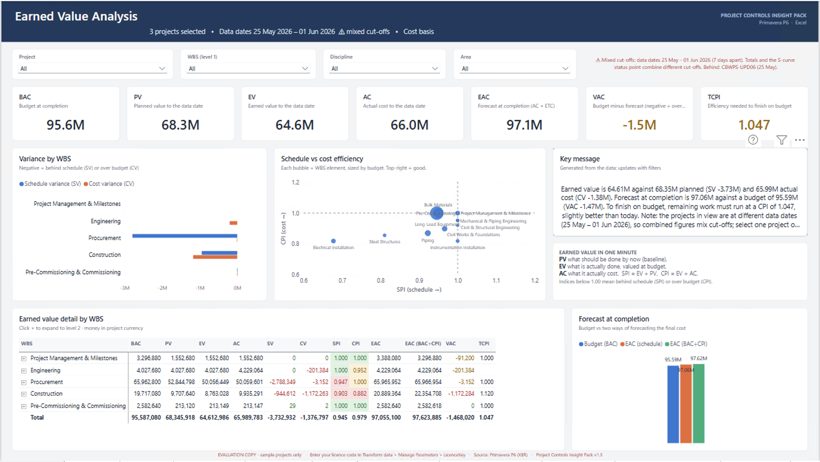Expand the Construction row in the detail table

tap(24, 394)
